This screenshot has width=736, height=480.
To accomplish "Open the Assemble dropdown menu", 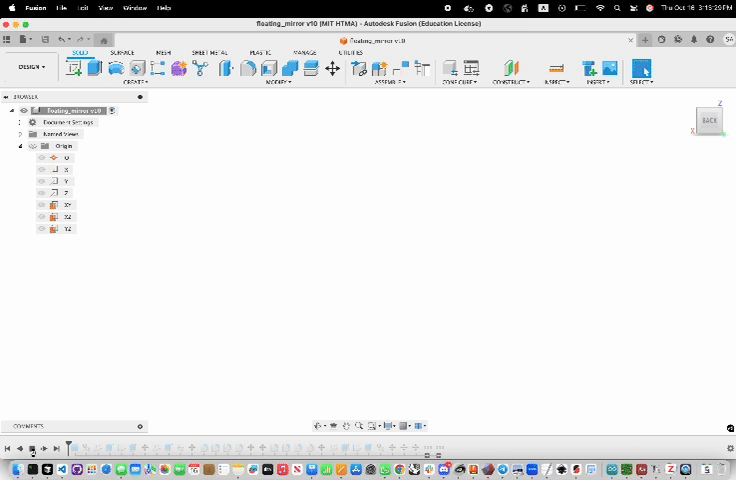I will (390, 82).
